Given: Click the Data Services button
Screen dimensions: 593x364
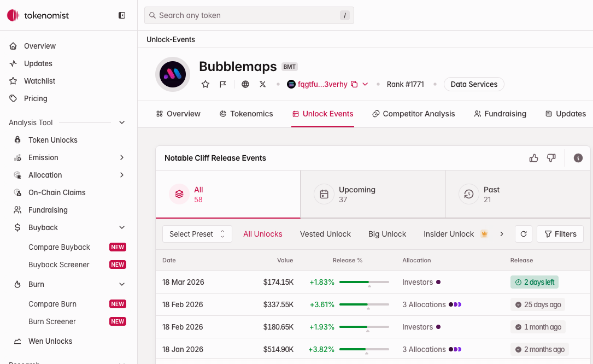Looking at the screenshot, I should pyautogui.click(x=474, y=84).
